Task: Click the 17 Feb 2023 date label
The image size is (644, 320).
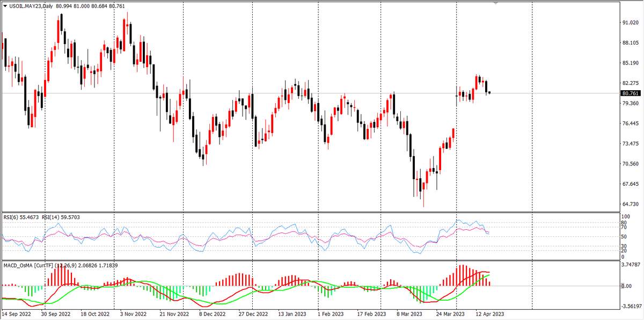Action: coord(372,314)
